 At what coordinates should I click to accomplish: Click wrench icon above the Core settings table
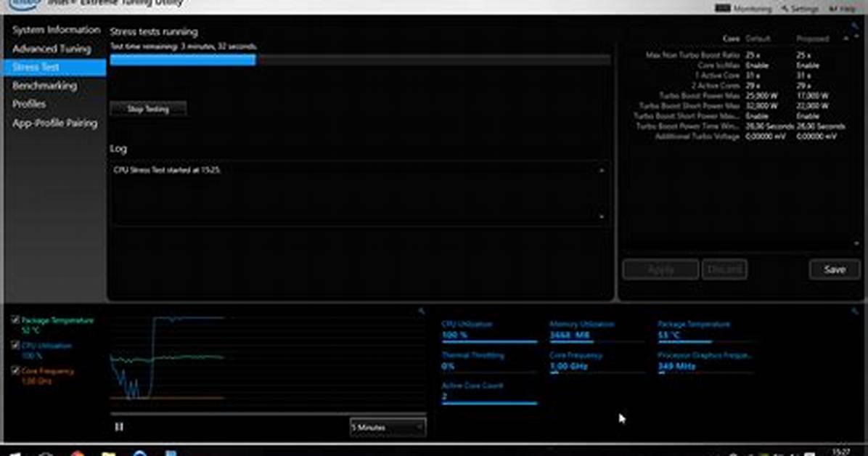pos(855,26)
